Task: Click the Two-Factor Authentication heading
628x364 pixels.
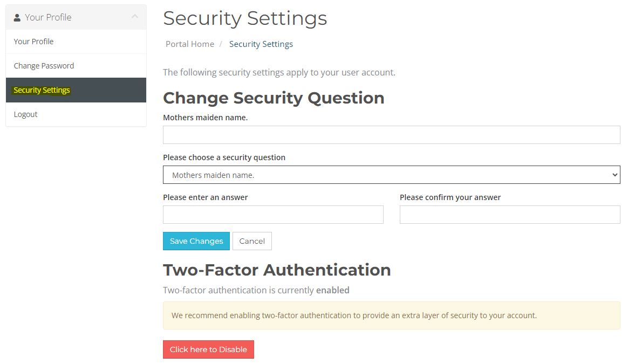Action: pyautogui.click(x=277, y=270)
